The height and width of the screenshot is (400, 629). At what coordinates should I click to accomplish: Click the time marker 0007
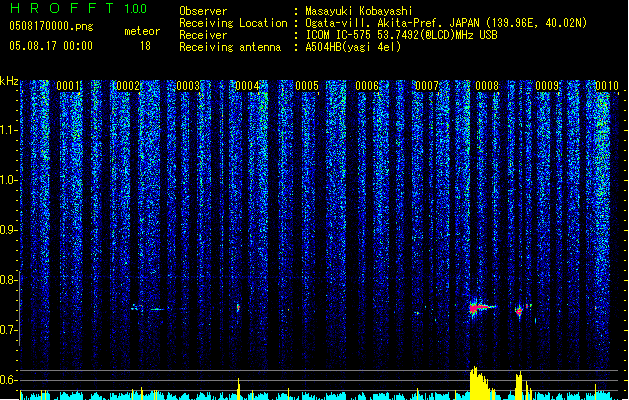(427, 85)
